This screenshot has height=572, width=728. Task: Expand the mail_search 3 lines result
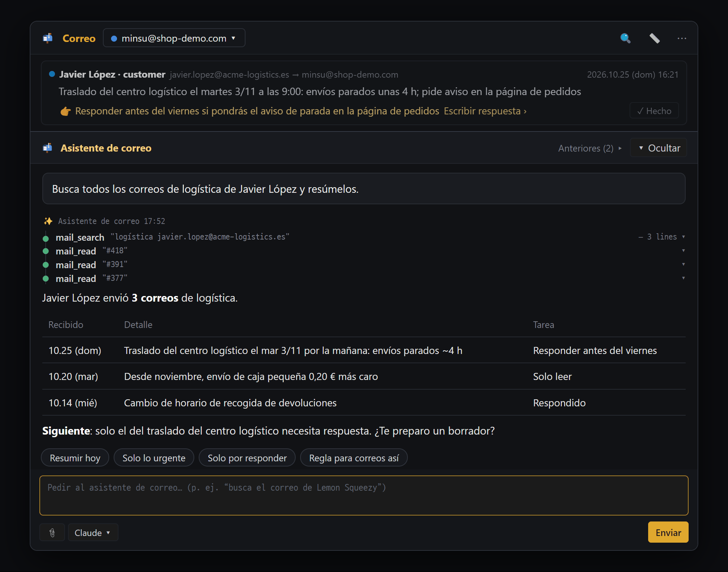662,237
